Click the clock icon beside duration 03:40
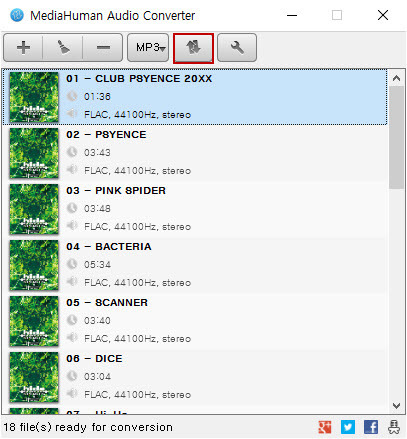 click(x=72, y=320)
